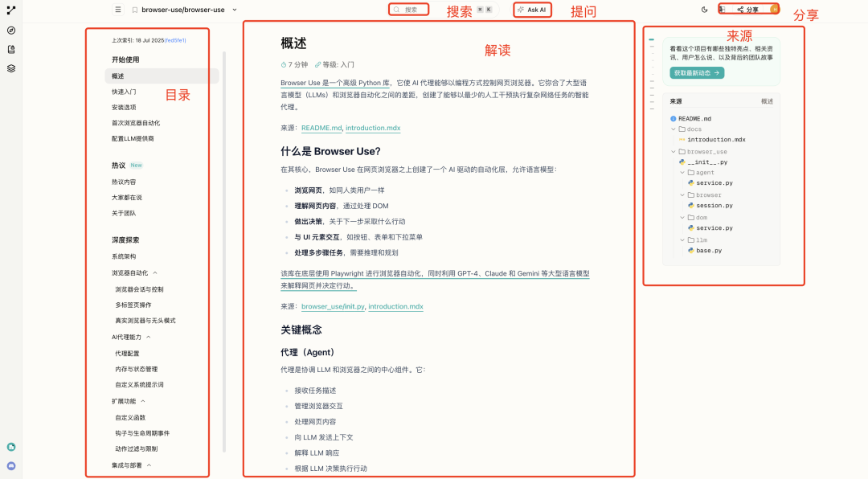868x479 pixels.
Task: Click the logo icon atop the left rail
Action: (11, 10)
